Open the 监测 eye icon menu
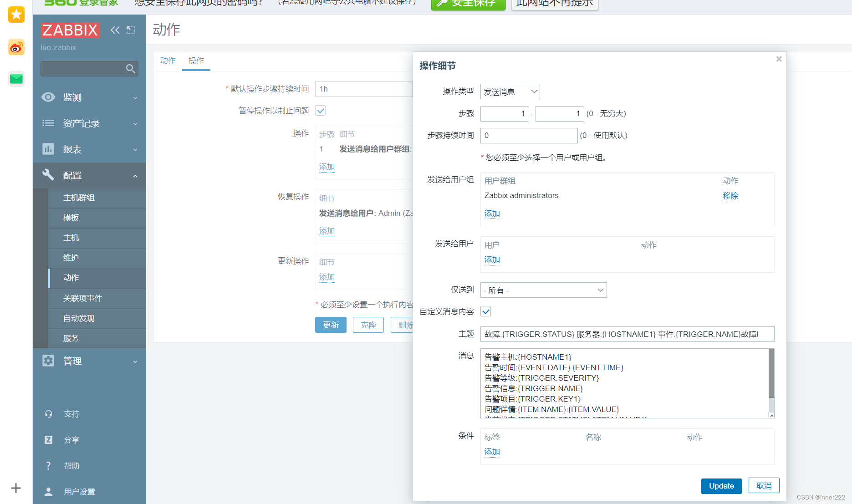Screen dimensions: 852x504 48,97
